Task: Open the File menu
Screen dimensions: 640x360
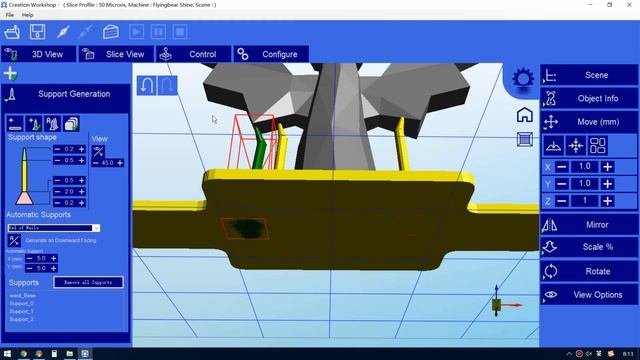Action: click(10, 15)
